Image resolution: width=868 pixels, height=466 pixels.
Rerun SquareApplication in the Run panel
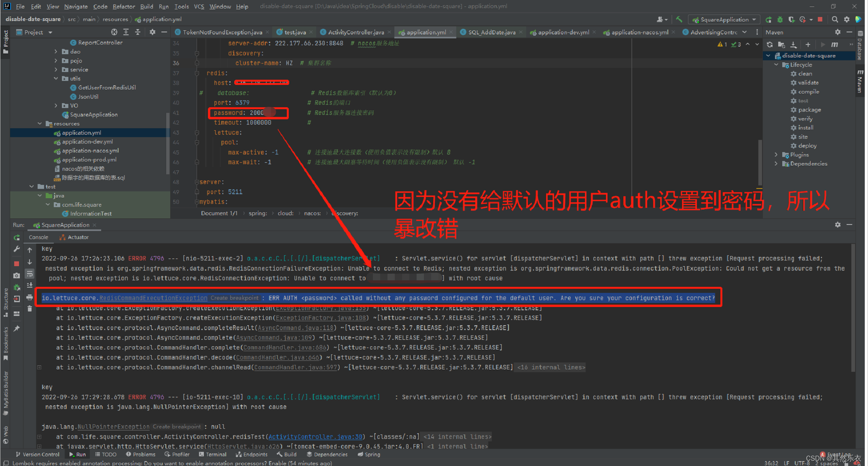17,238
